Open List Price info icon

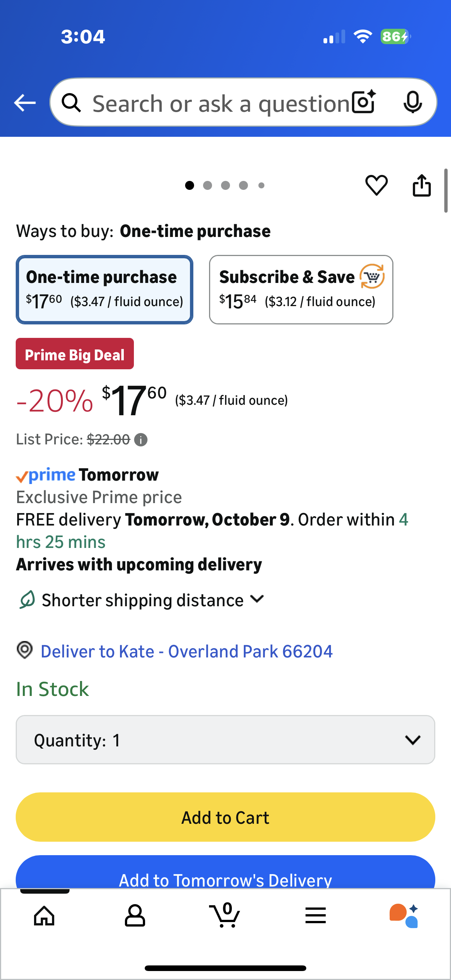coord(141,440)
